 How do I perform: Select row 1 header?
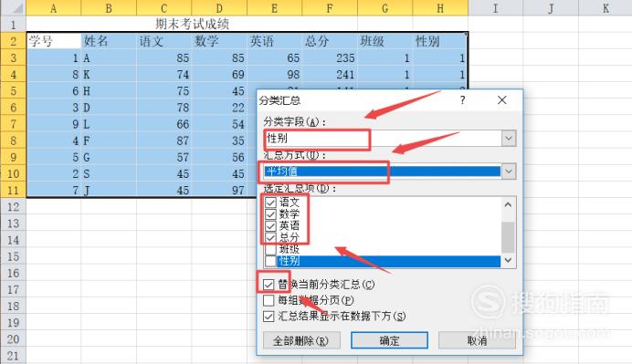coord(14,25)
